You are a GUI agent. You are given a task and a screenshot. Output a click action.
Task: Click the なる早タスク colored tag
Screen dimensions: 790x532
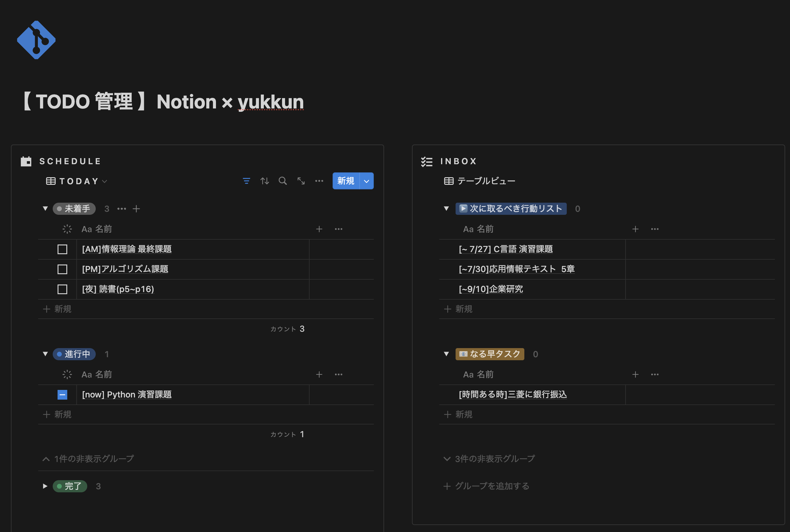(490, 354)
